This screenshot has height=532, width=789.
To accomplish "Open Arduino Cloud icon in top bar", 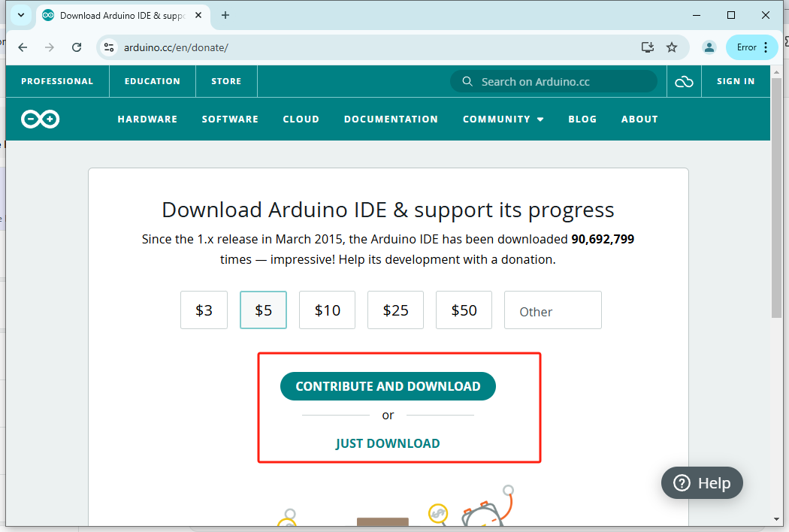I will tap(684, 82).
